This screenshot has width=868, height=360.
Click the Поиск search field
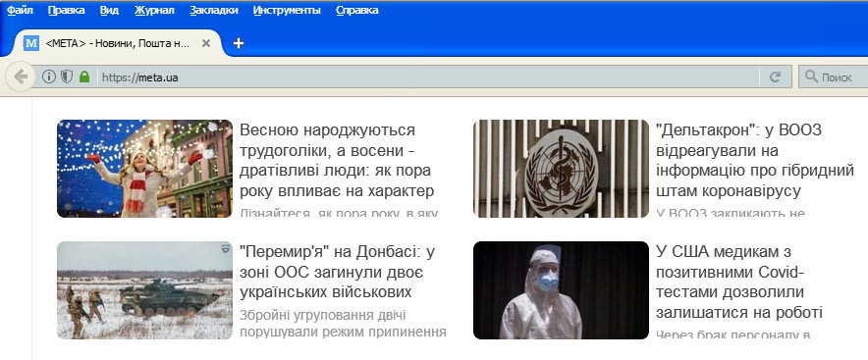(833, 77)
